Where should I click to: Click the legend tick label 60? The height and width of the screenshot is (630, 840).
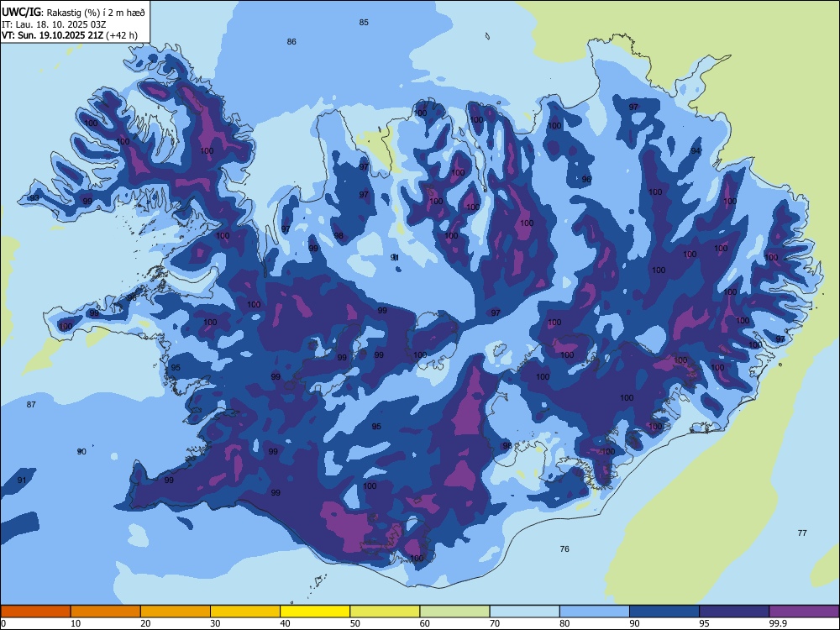coord(425,623)
